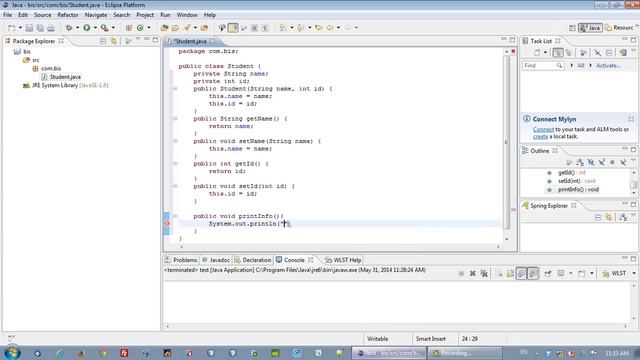
Task: Select Student.java in Package Explorer tree
Action: (65, 77)
